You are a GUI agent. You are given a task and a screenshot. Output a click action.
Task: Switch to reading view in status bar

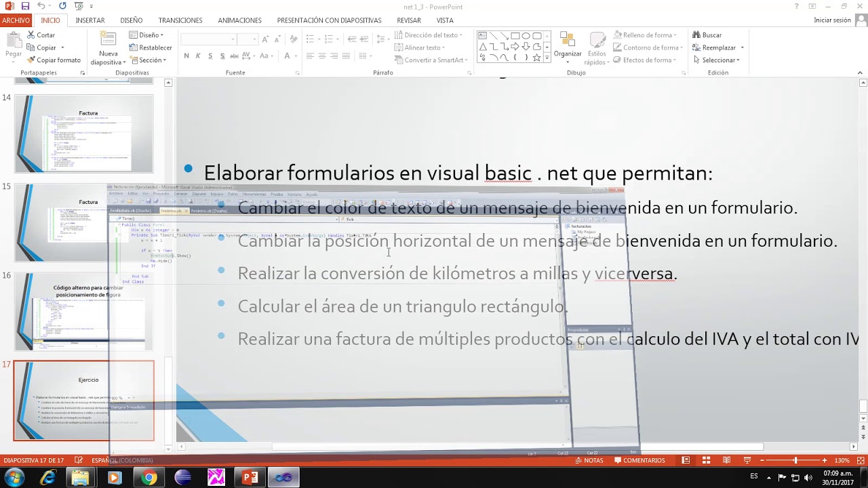coord(726,460)
